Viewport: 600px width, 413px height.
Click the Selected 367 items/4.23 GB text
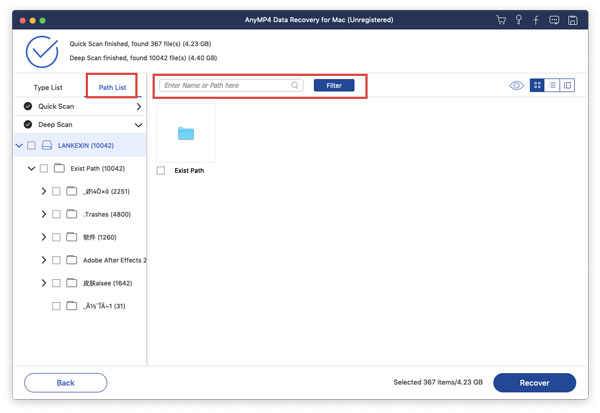coord(438,382)
